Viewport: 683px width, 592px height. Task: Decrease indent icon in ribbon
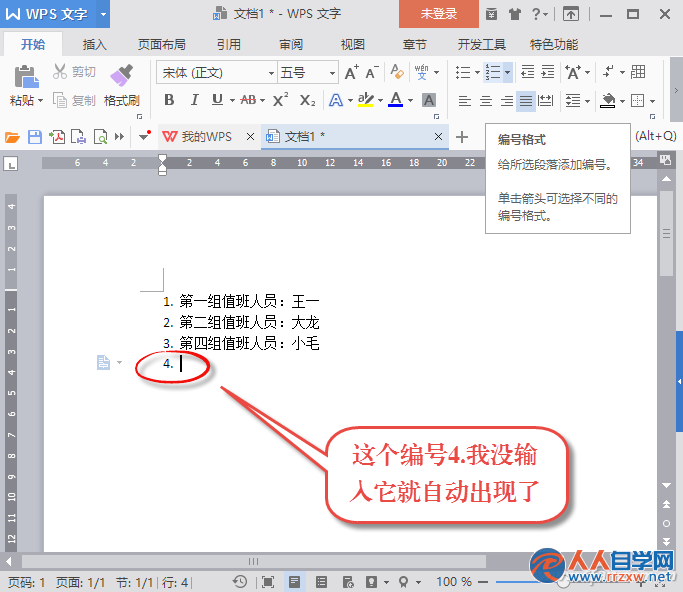(527, 71)
